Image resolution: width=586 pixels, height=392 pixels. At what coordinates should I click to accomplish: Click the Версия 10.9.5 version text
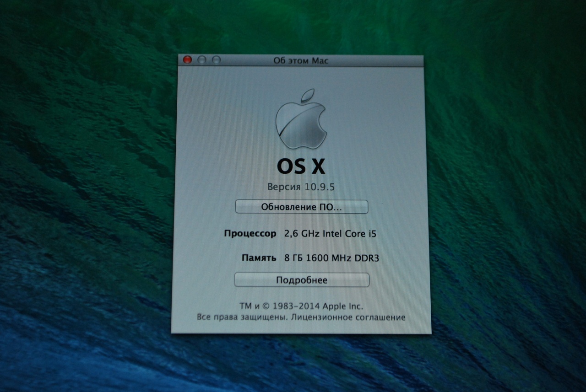301,187
